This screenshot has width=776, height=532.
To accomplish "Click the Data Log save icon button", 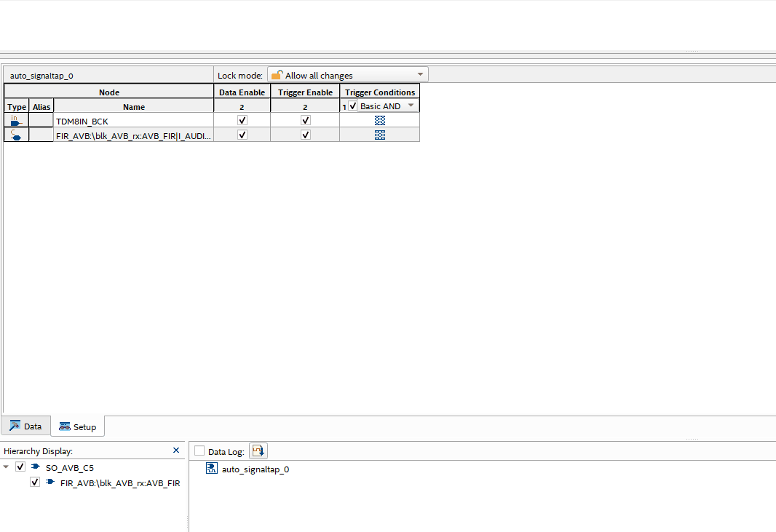I will click(258, 451).
